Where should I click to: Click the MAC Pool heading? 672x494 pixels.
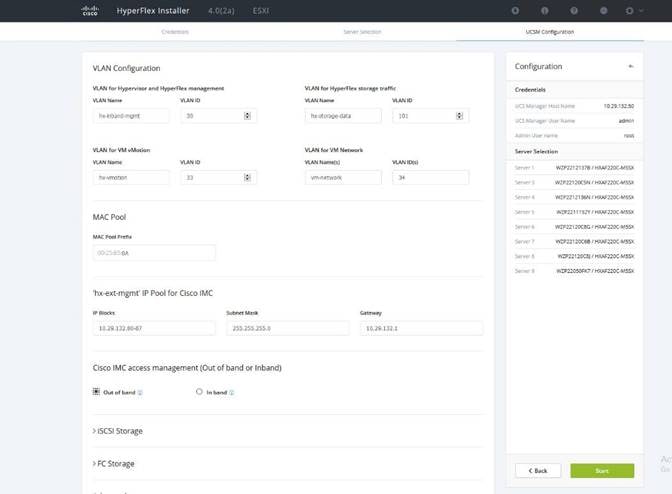[109, 217]
